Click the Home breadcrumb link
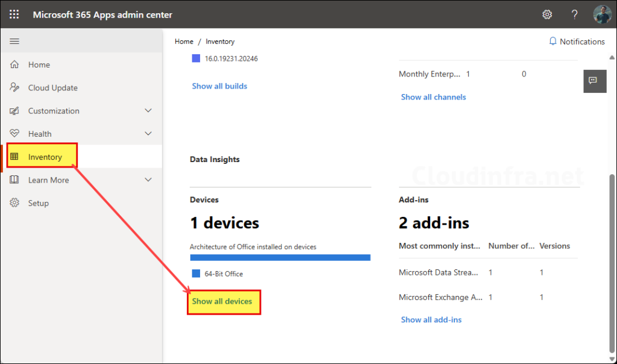 pos(184,42)
